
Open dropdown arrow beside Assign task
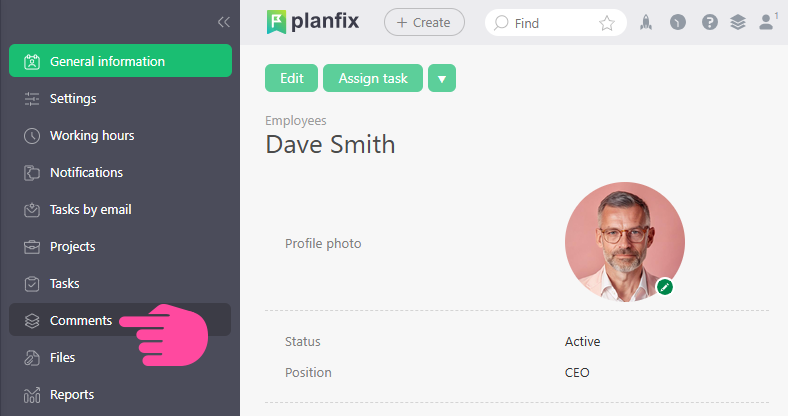[441, 78]
